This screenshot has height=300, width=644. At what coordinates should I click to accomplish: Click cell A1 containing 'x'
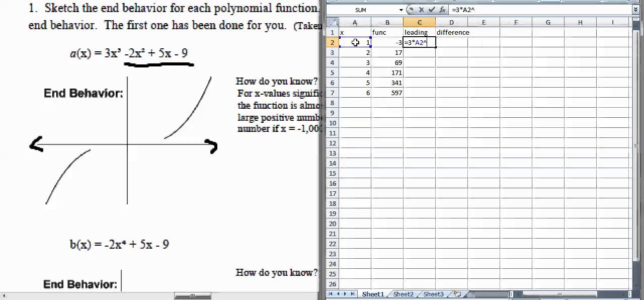355,32
